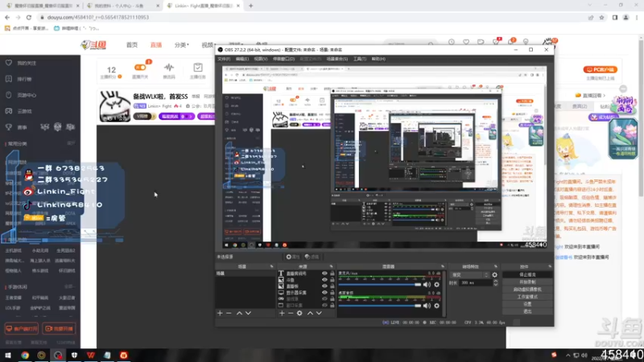The image size is (644, 362).
Task: Hide the 斗鱼 image source
Action: click(x=324, y=280)
